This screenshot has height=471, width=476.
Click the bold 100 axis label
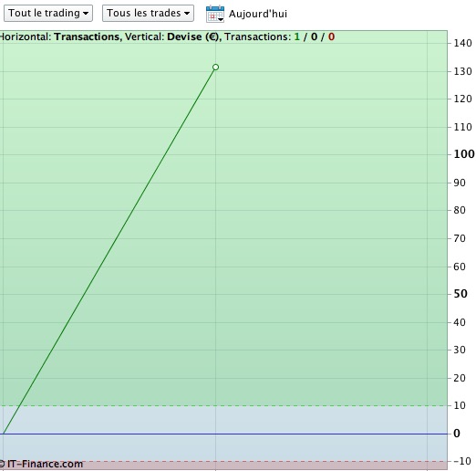[x=464, y=154]
